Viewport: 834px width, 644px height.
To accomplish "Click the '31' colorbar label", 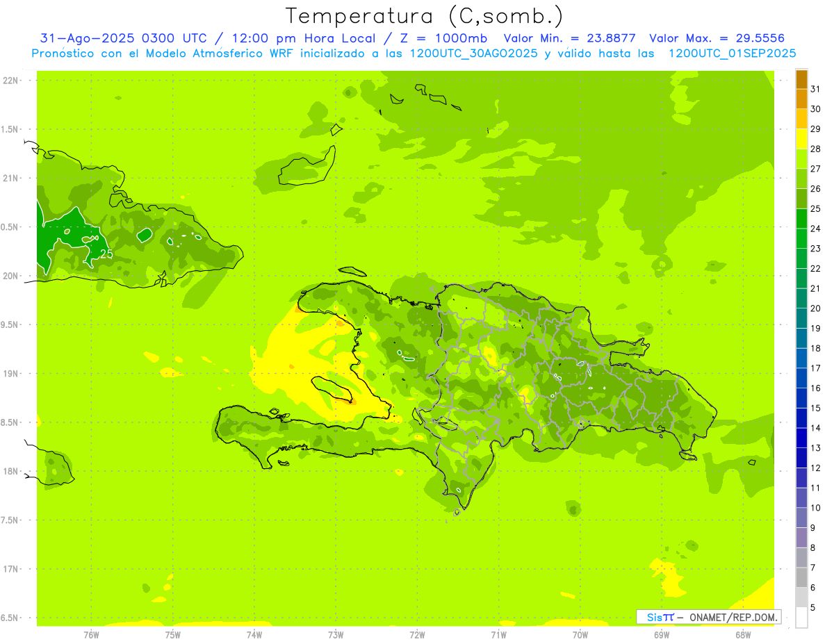I will 816,89.
